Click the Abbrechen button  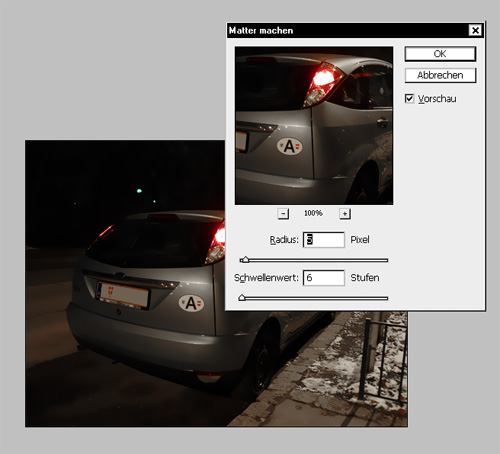[x=440, y=75]
